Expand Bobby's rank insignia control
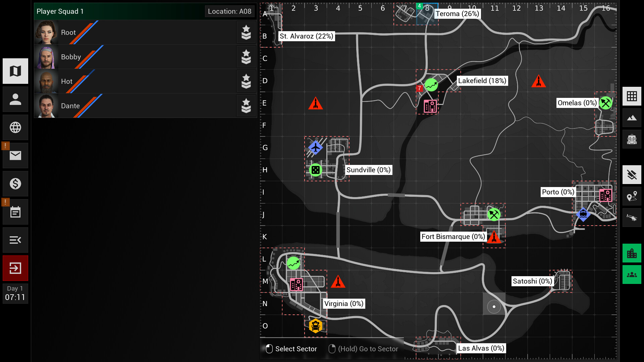The height and width of the screenshot is (362, 644). pyautogui.click(x=246, y=57)
